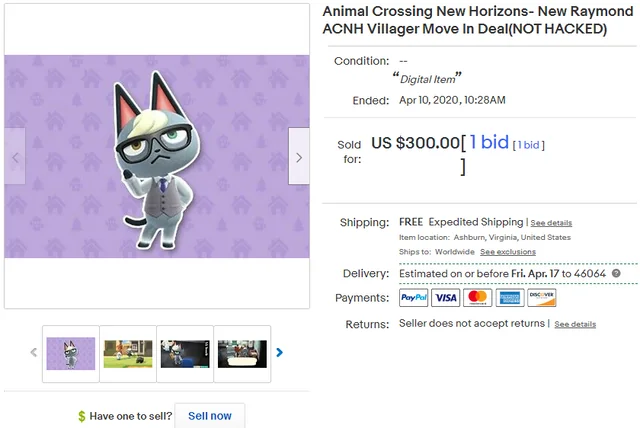Click the Visa card icon

tap(446, 298)
